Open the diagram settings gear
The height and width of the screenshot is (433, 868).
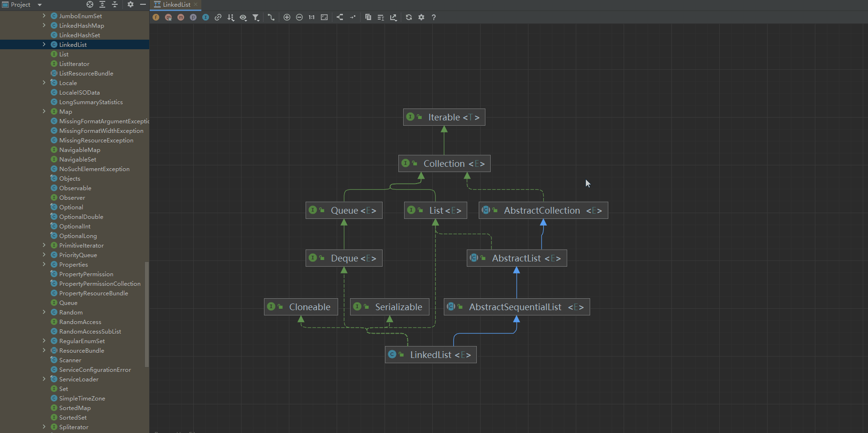tap(421, 17)
